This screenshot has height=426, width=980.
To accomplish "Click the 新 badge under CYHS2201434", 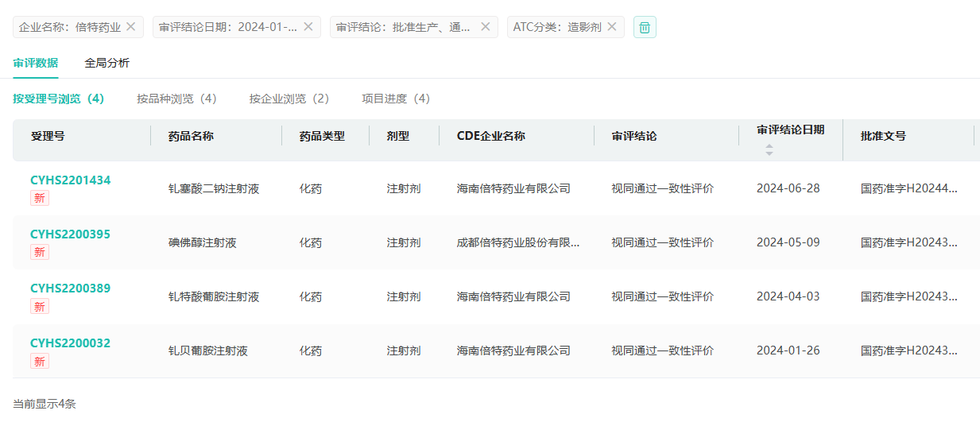I will 40,198.
